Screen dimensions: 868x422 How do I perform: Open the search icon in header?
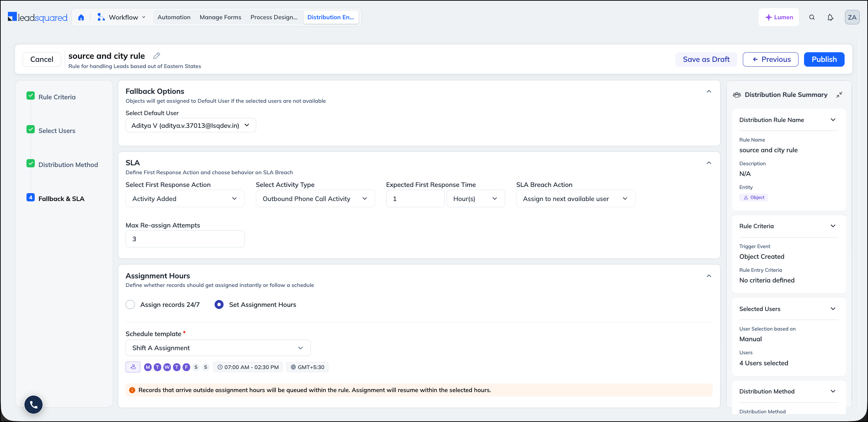pos(812,17)
